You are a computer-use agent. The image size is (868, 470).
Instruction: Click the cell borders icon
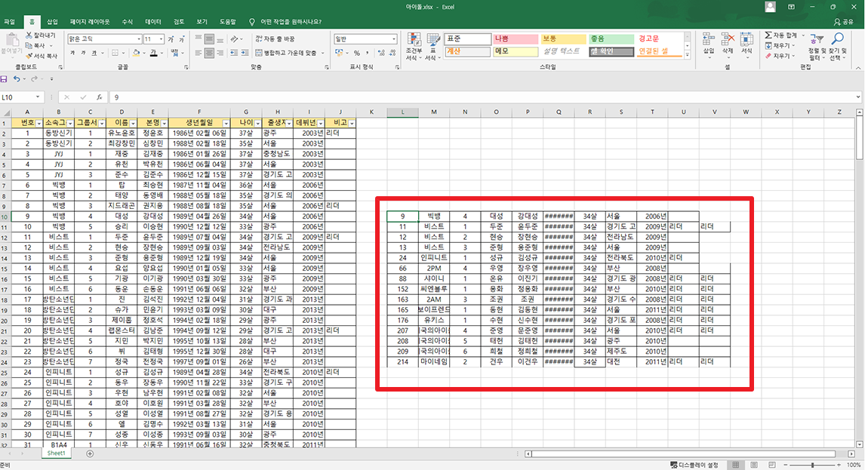click(115, 53)
